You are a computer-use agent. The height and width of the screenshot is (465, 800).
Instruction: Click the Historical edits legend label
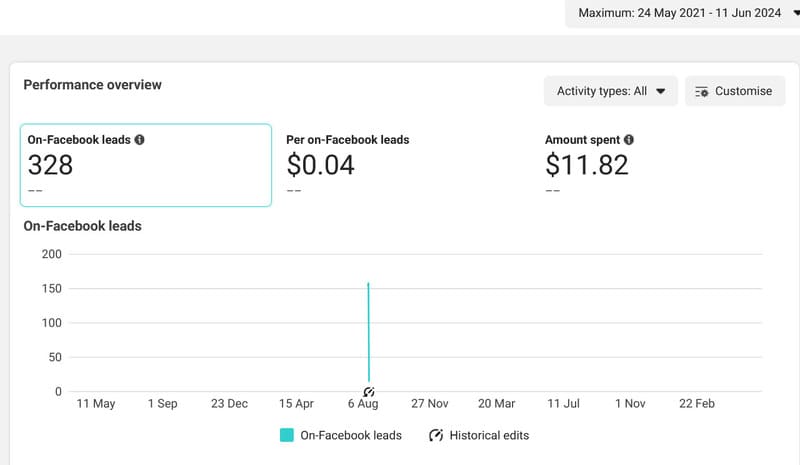489,435
